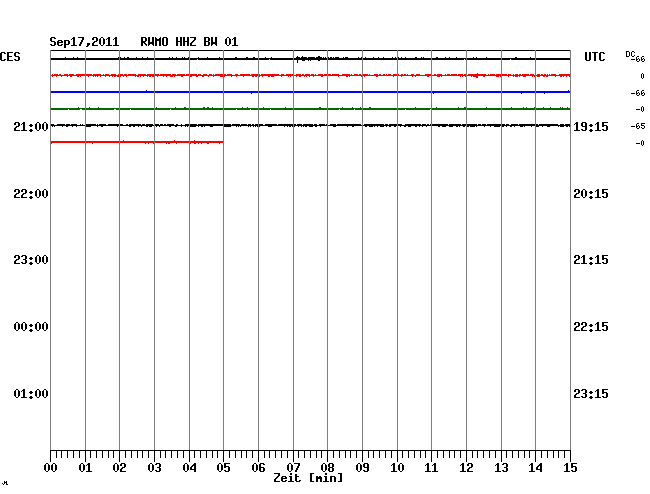
Task: Click the green seismogram trace
Action: point(310,109)
